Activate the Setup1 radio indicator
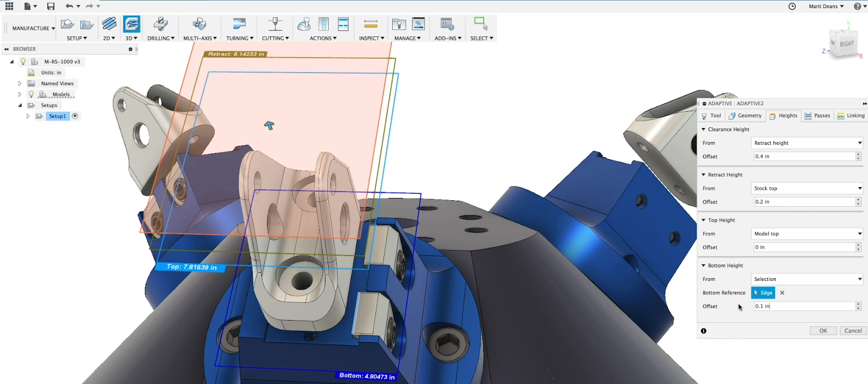The width and height of the screenshot is (868, 384). point(75,116)
